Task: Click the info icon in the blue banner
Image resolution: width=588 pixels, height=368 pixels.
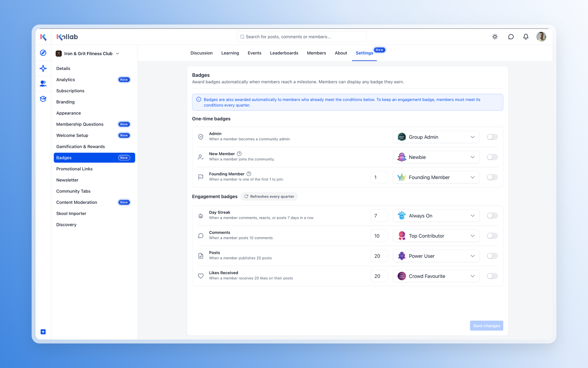Action: pos(199,99)
